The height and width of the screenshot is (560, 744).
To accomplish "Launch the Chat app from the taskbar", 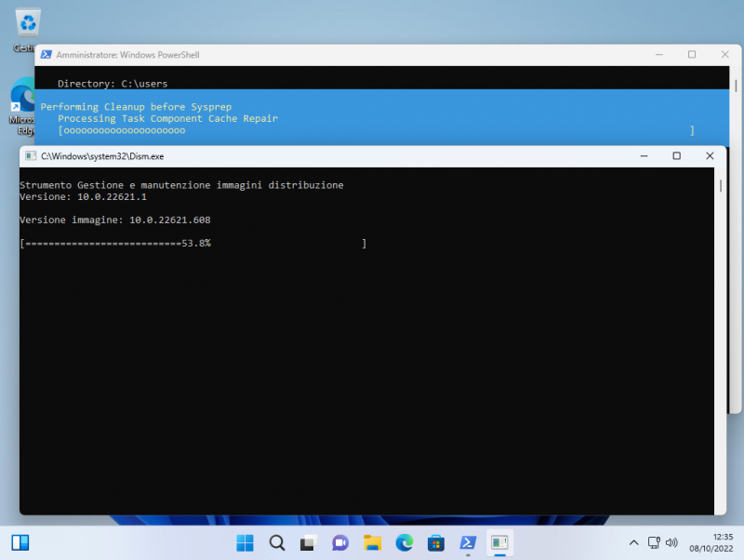I will pyautogui.click(x=339, y=542).
